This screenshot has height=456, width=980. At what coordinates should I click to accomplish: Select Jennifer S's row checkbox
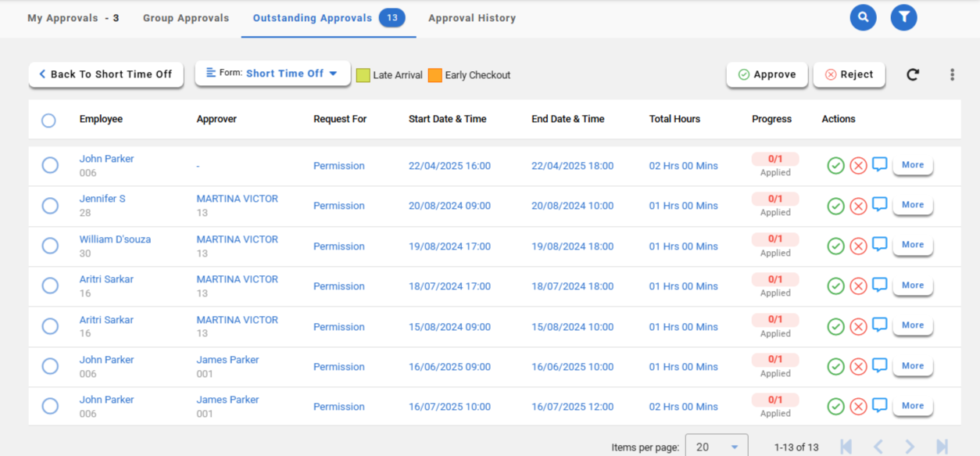pyautogui.click(x=50, y=206)
